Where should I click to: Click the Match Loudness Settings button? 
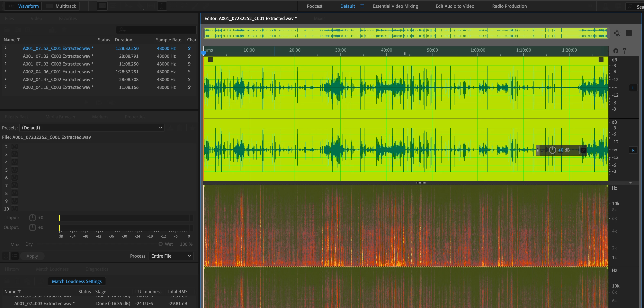click(77, 281)
